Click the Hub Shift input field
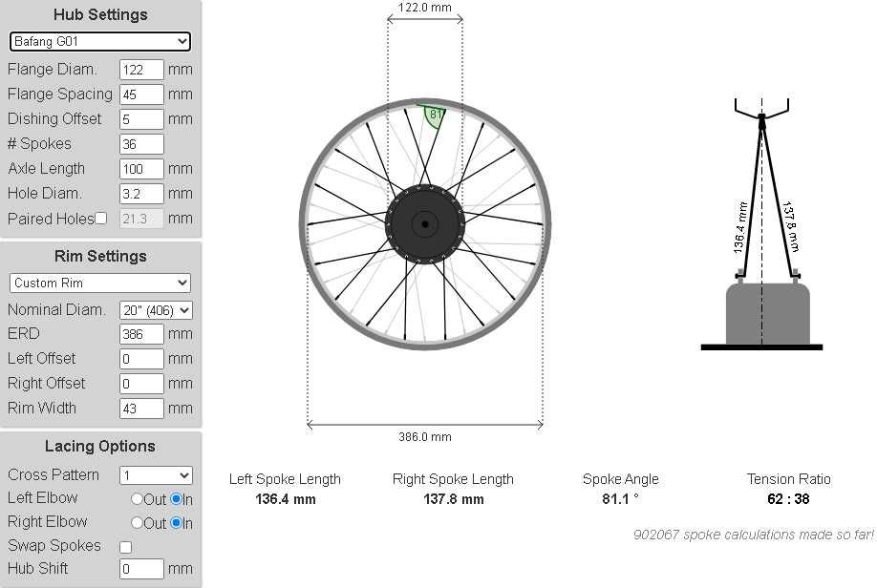This screenshot has height=588, width=877. (x=141, y=569)
